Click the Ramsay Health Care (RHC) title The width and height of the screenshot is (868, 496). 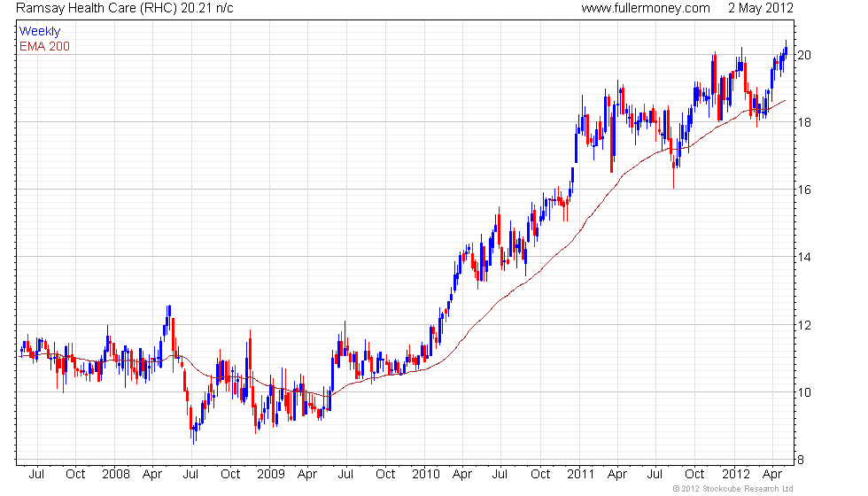tap(97, 8)
